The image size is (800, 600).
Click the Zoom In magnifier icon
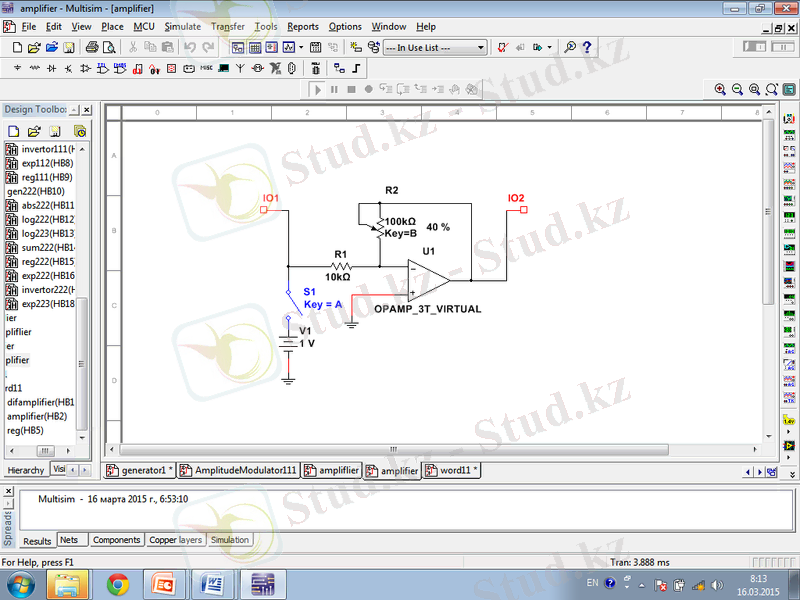pos(720,89)
